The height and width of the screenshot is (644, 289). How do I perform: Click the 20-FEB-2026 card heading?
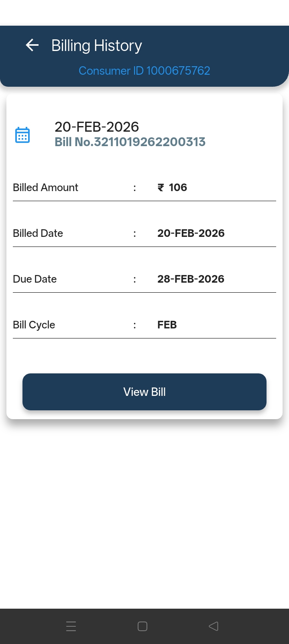coord(97,127)
